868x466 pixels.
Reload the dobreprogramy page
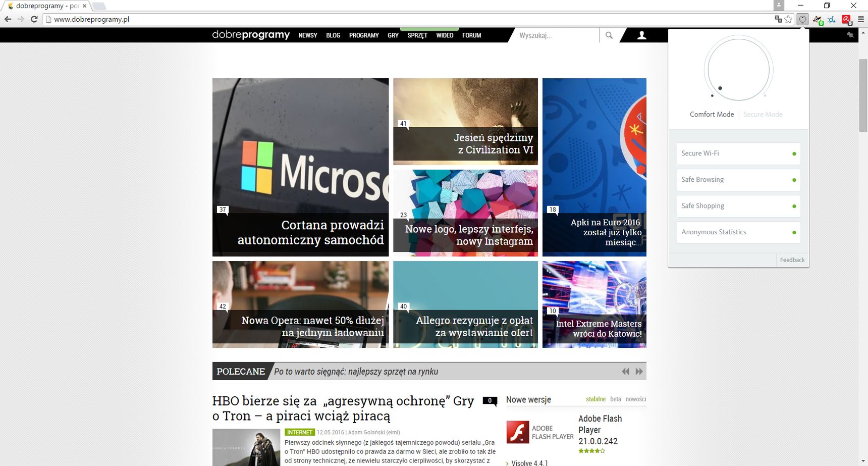click(x=34, y=19)
